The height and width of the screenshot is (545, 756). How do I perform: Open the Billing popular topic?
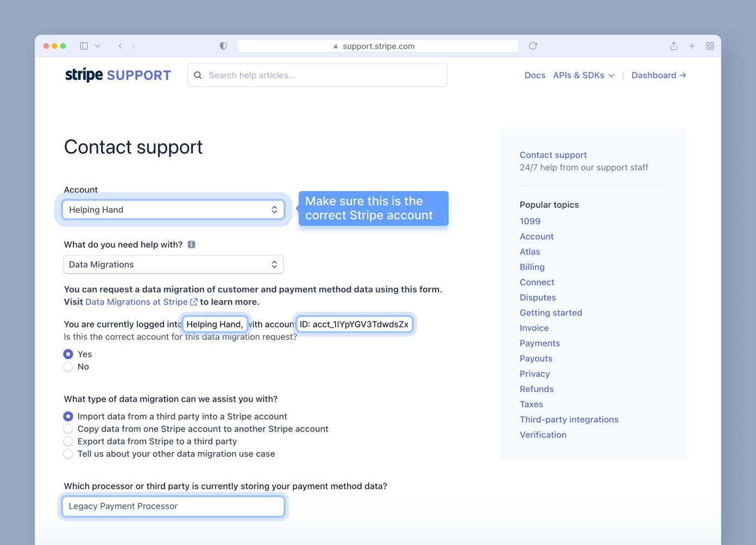pos(532,267)
